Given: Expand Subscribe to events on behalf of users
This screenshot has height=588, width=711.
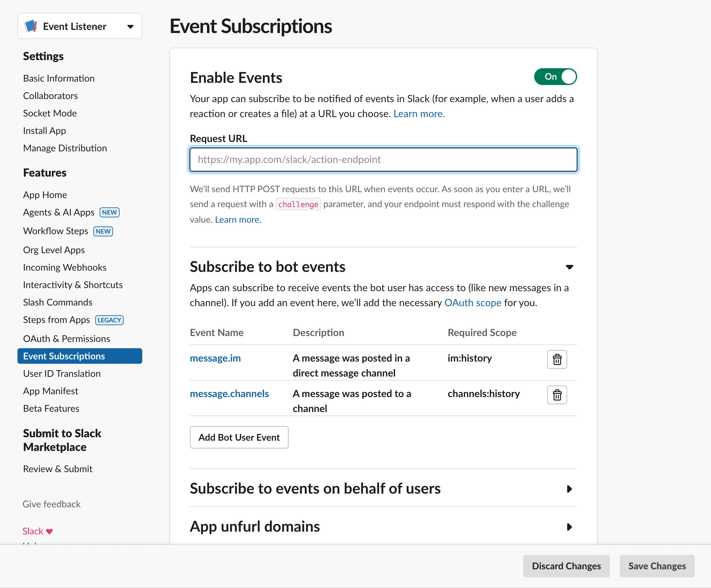Looking at the screenshot, I should [x=569, y=489].
